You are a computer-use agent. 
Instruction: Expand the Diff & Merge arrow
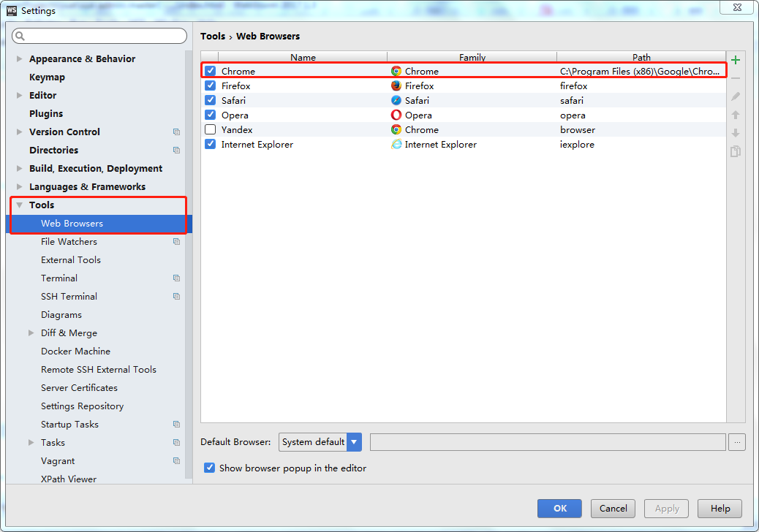(31, 332)
